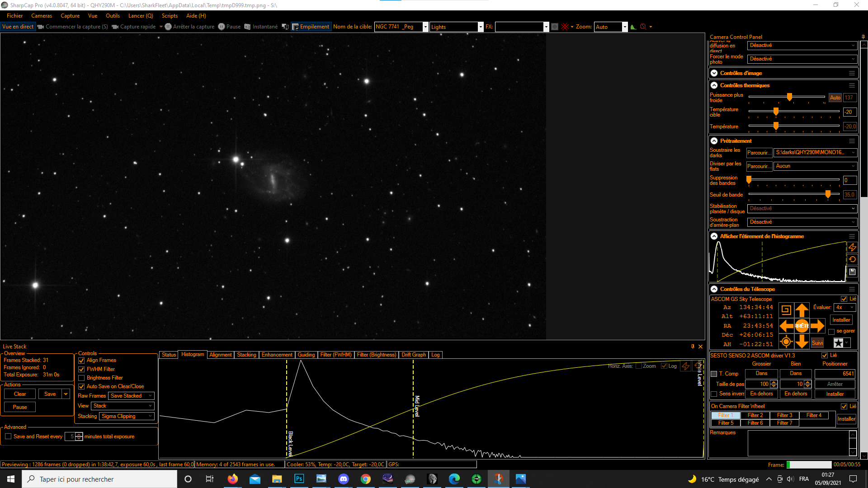Screen dimensions: 868x488
Task: Open the Soustraction d'arrière-plan dropdown
Action: [x=802, y=222]
